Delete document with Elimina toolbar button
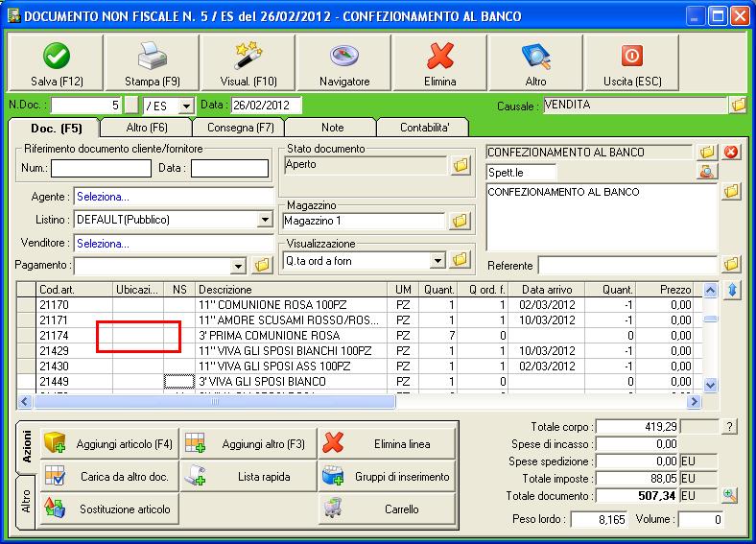The image size is (756, 544). [x=439, y=62]
